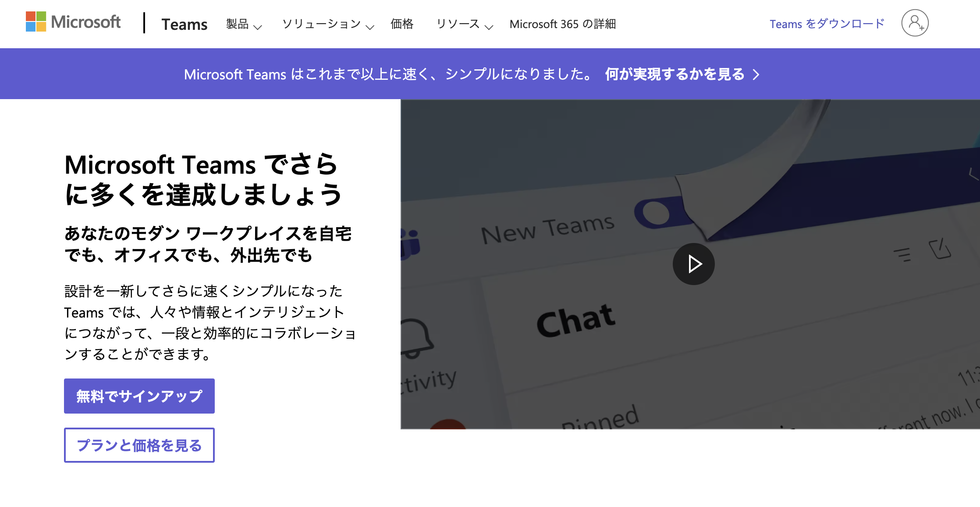
Task: Click Teams をダウンロード link
Action: tap(827, 24)
